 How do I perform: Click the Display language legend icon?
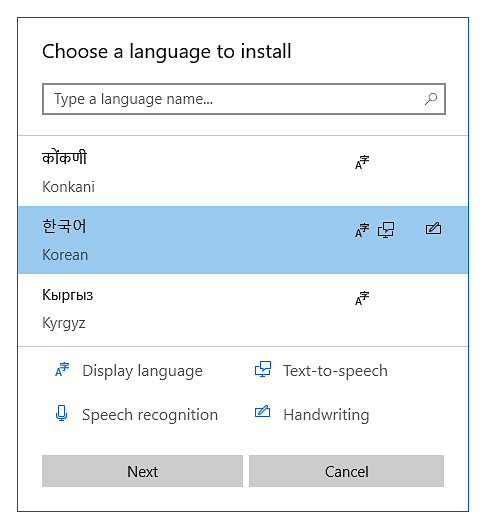[62, 369]
